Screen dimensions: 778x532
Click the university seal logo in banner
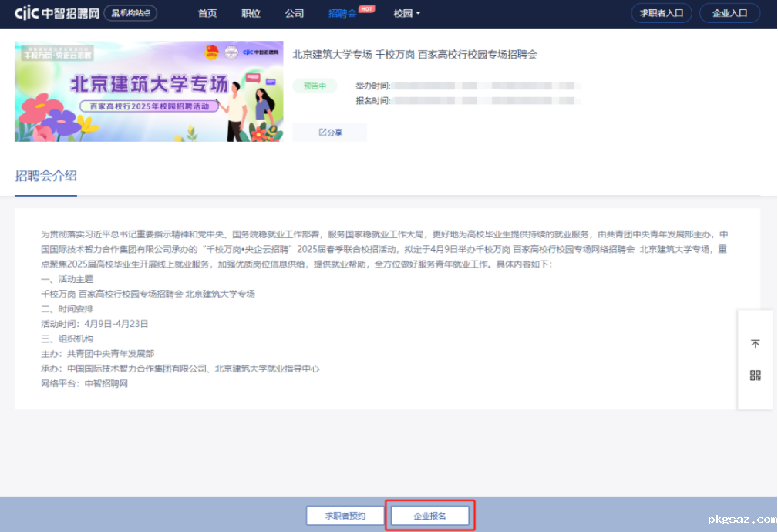[229, 52]
